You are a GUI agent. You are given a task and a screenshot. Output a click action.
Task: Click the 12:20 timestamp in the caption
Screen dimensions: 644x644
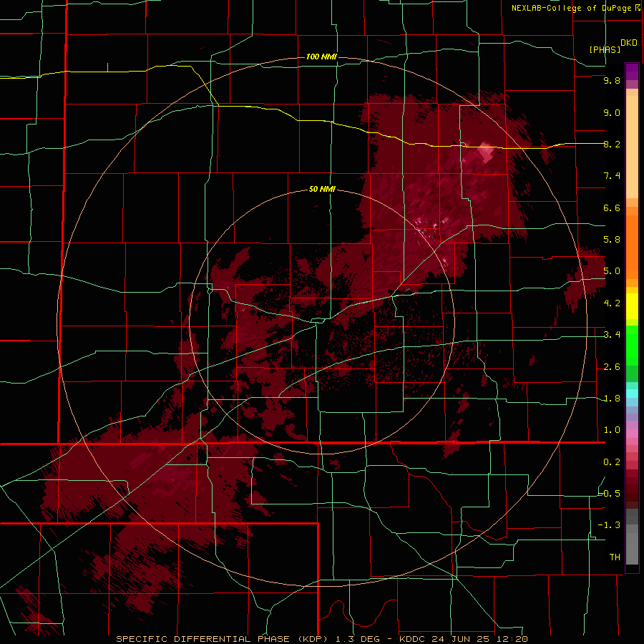pyautogui.click(x=512, y=639)
